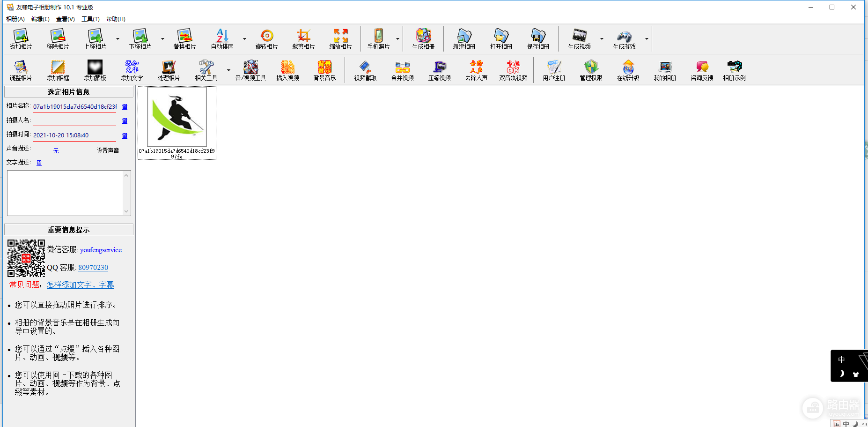This screenshot has width=868, height=427.
Task: Click the 去除人声 (remove vocals) icon
Action: click(476, 70)
